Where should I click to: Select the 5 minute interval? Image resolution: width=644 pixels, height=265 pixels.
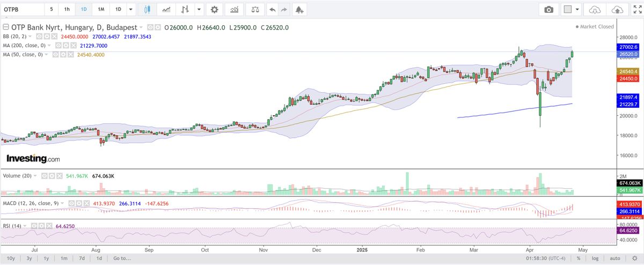point(52,9)
